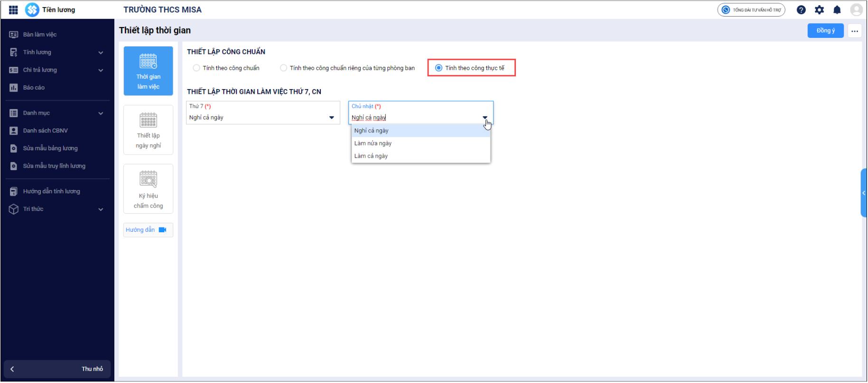Image resolution: width=868 pixels, height=383 pixels.
Task: Choose Làm nửa ngày in dropdown list
Action: (x=421, y=144)
